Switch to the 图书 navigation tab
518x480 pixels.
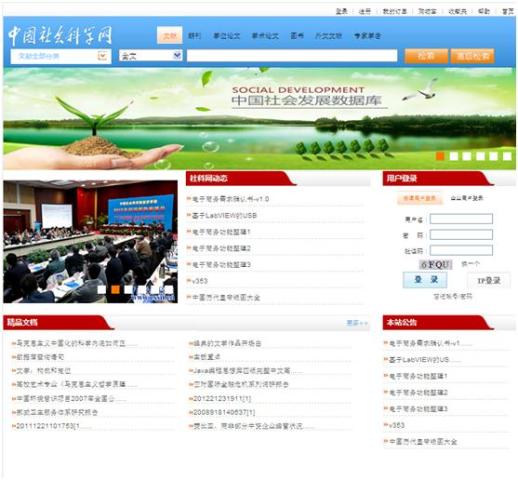[x=297, y=35]
